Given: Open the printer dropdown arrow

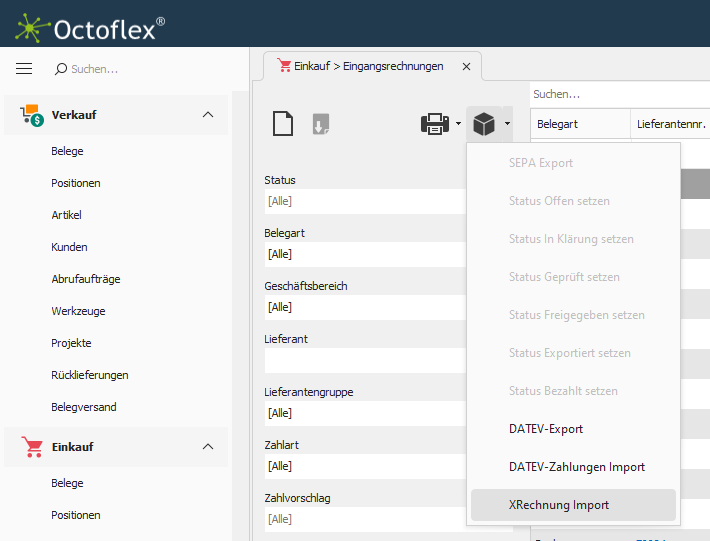Looking at the screenshot, I should point(458,124).
